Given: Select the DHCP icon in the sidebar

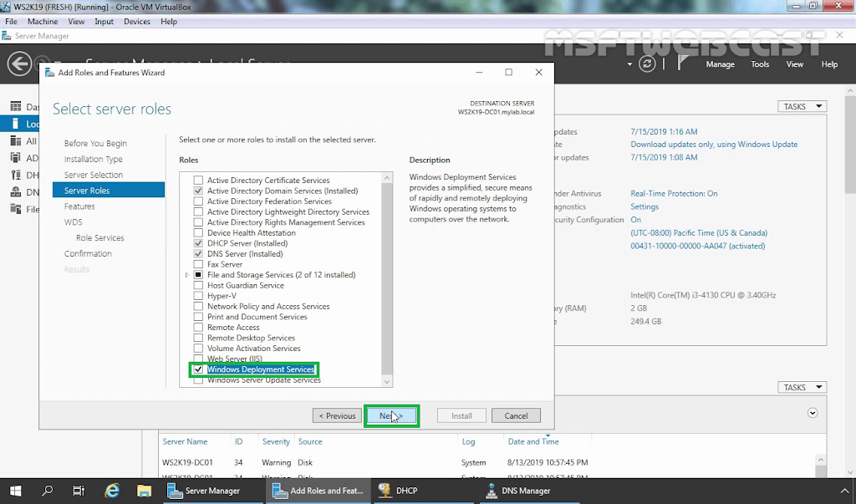Looking at the screenshot, I should coord(16,175).
